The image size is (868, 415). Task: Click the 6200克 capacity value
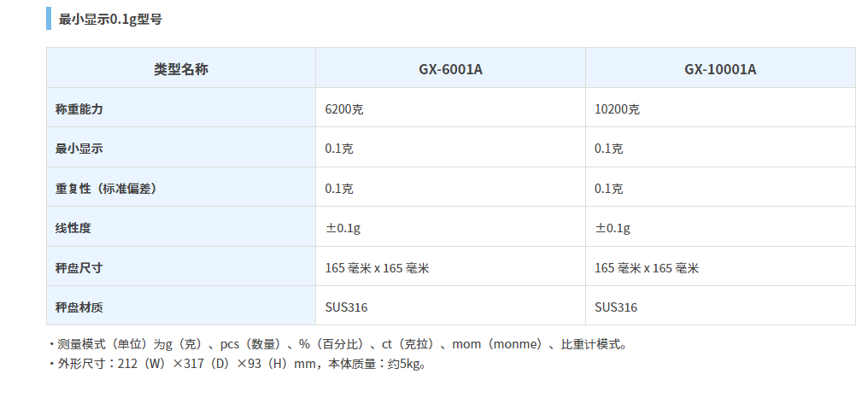[x=346, y=109]
